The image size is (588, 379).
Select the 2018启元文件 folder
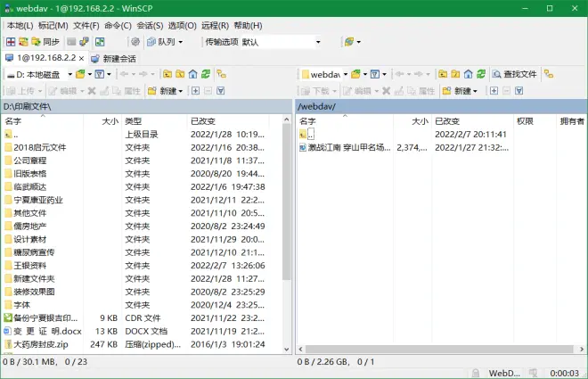[39, 147]
